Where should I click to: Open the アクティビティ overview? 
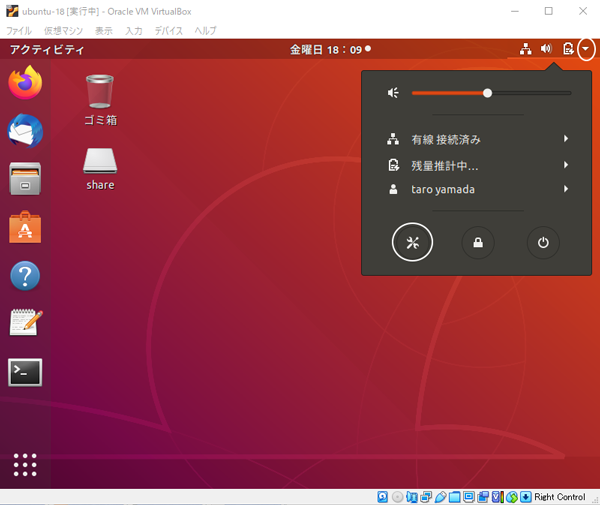point(47,49)
